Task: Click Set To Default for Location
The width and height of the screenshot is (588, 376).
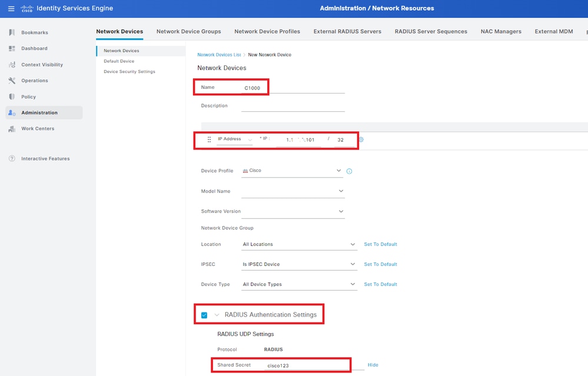Action: (380, 244)
